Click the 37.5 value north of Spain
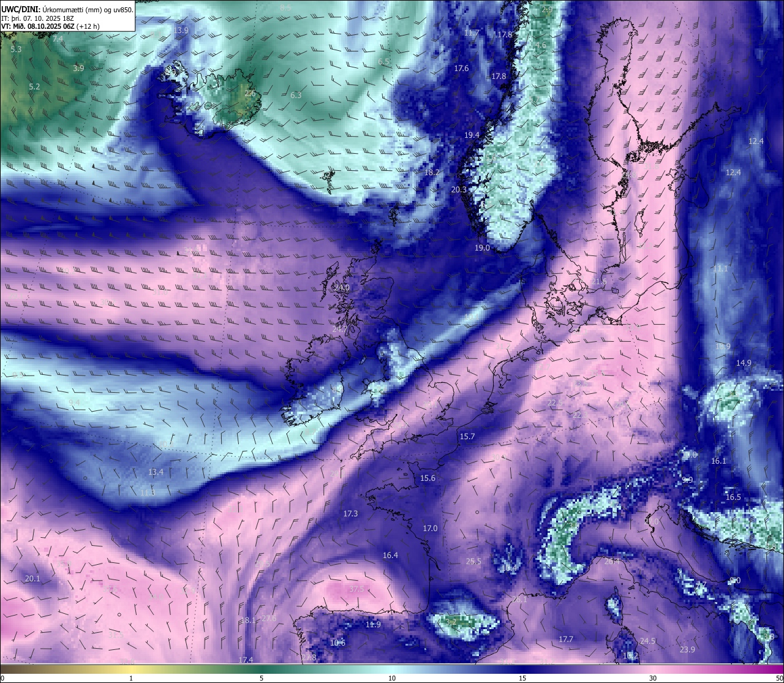 point(356,589)
